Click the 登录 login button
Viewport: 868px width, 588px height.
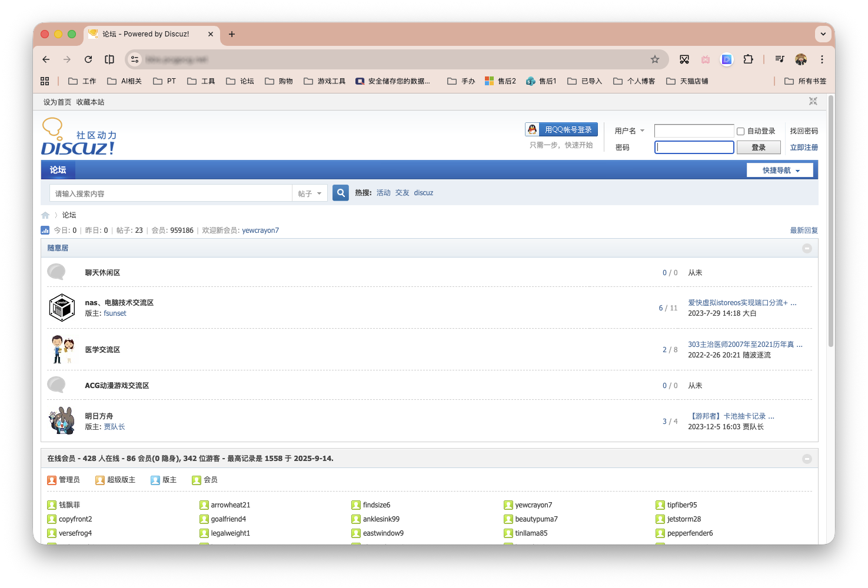[758, 148]
